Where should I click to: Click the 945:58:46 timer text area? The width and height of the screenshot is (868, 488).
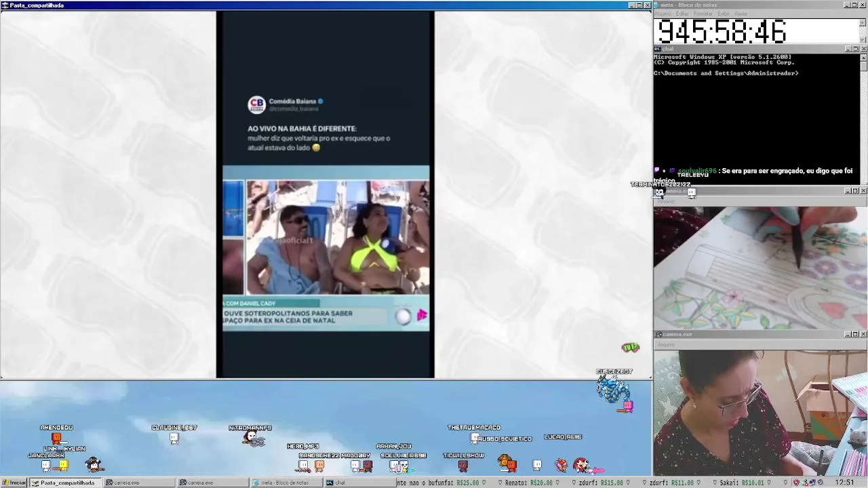[722, 32]
